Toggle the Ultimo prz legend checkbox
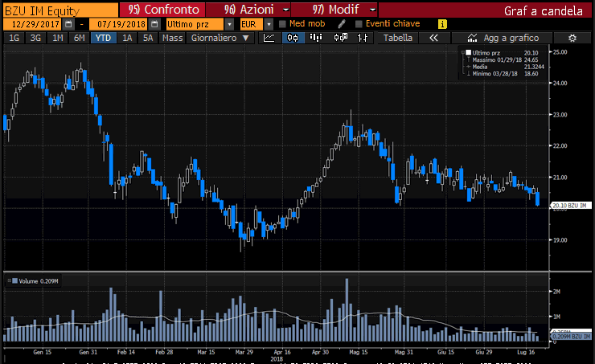The image size is (595, 364). 467,53
